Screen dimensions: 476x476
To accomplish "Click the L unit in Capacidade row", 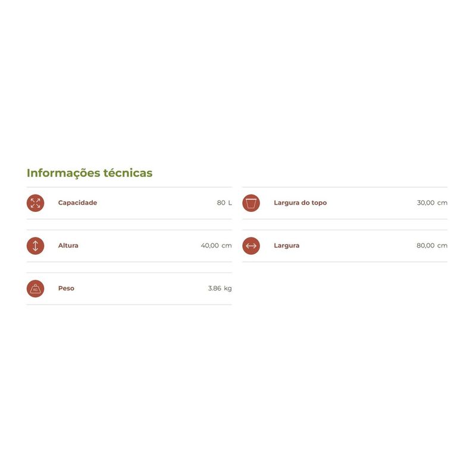I will pos(230,203).
